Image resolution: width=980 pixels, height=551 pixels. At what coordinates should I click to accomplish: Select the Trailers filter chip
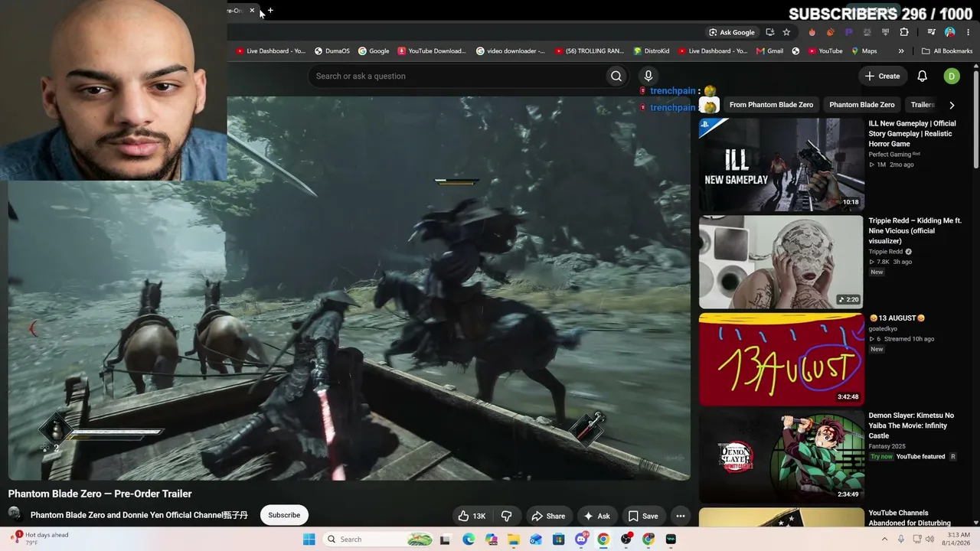[x=923, y=105]
